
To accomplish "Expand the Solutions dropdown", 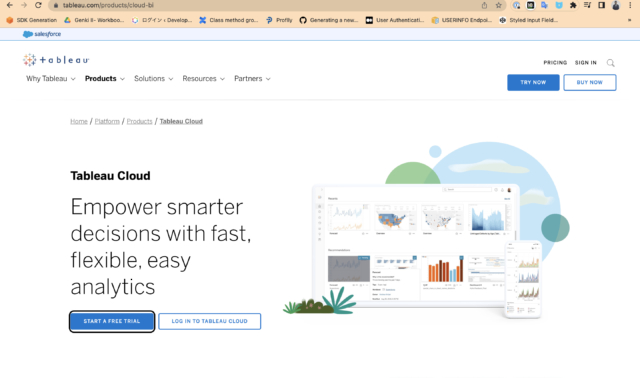I will coord(153,79).
